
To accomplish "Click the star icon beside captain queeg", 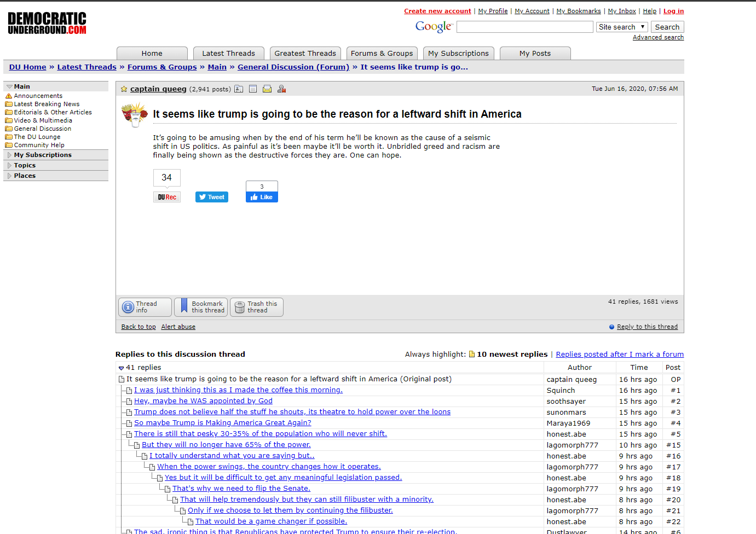I will point(124,89).
